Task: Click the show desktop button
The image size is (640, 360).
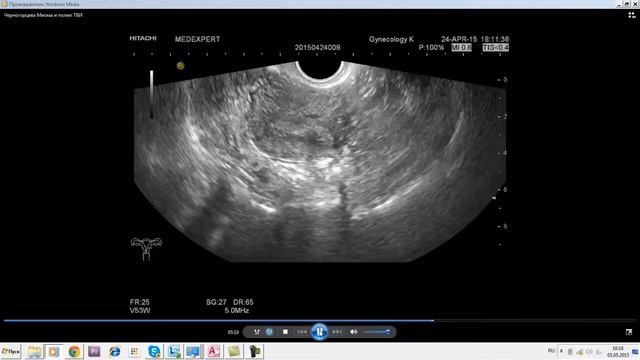Action: click(x=636, y=351)
